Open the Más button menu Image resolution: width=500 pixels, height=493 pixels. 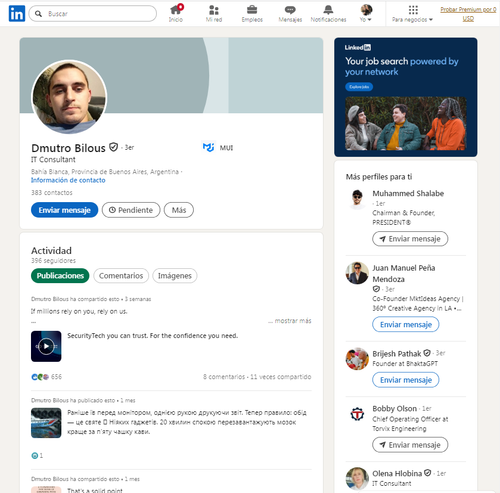tap(179, 210)
